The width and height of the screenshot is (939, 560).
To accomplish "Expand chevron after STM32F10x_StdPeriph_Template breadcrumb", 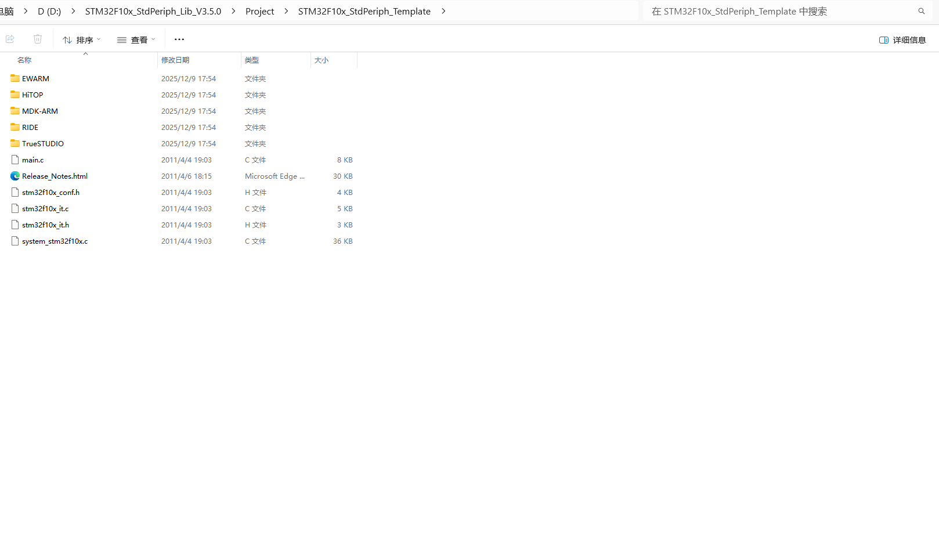I will 443,11.
